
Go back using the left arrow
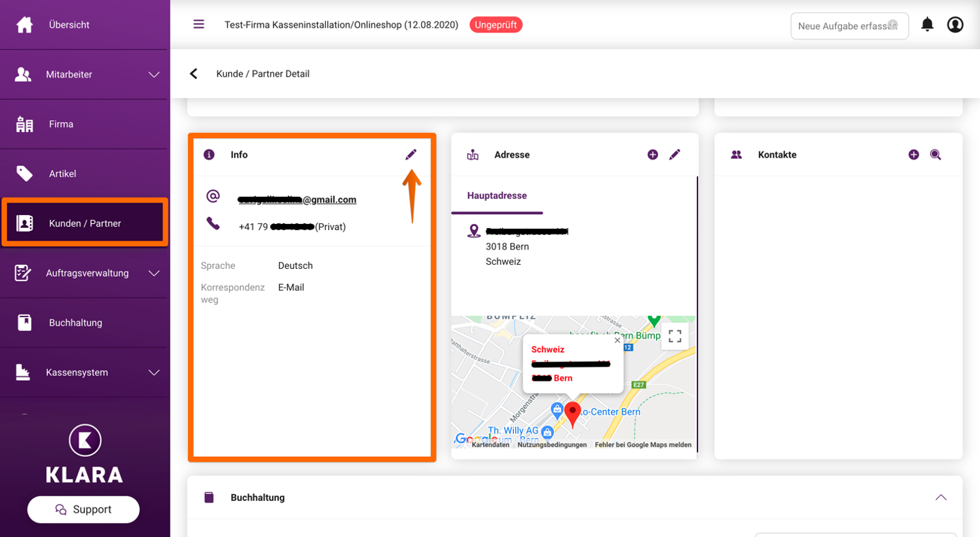[193, 74]
